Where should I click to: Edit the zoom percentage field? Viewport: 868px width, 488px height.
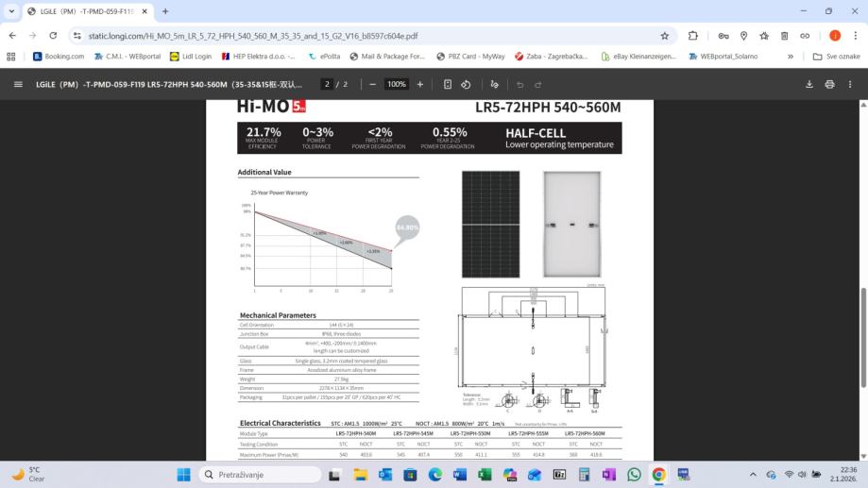point(397,84)
